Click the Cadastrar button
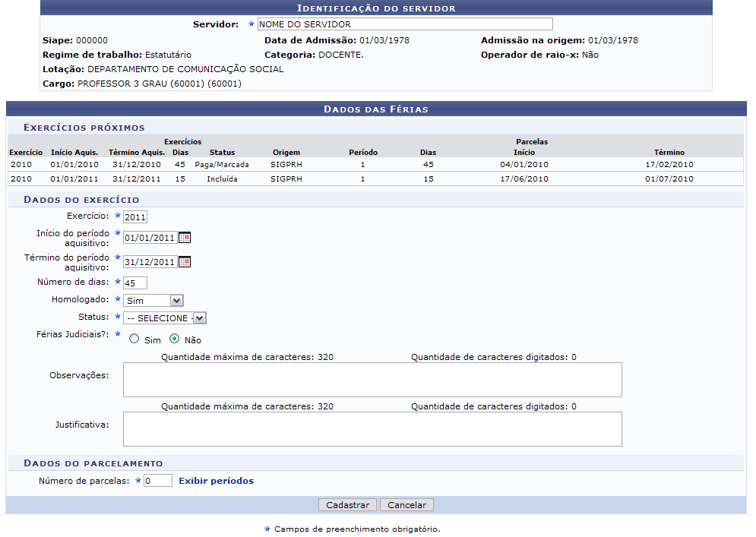 (347, 505)
